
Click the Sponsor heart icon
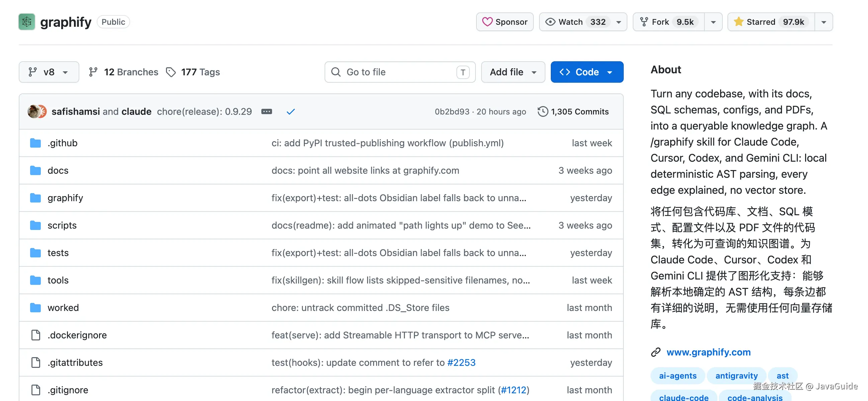487,22
